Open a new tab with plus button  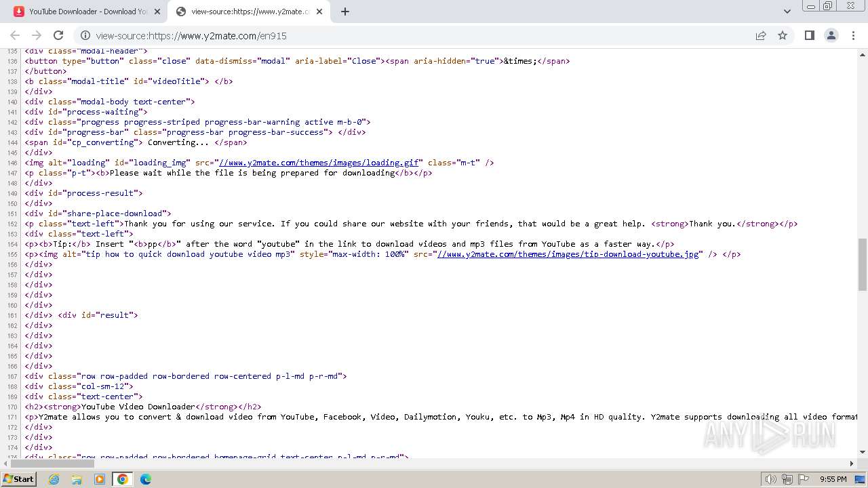tap(345, 12)
